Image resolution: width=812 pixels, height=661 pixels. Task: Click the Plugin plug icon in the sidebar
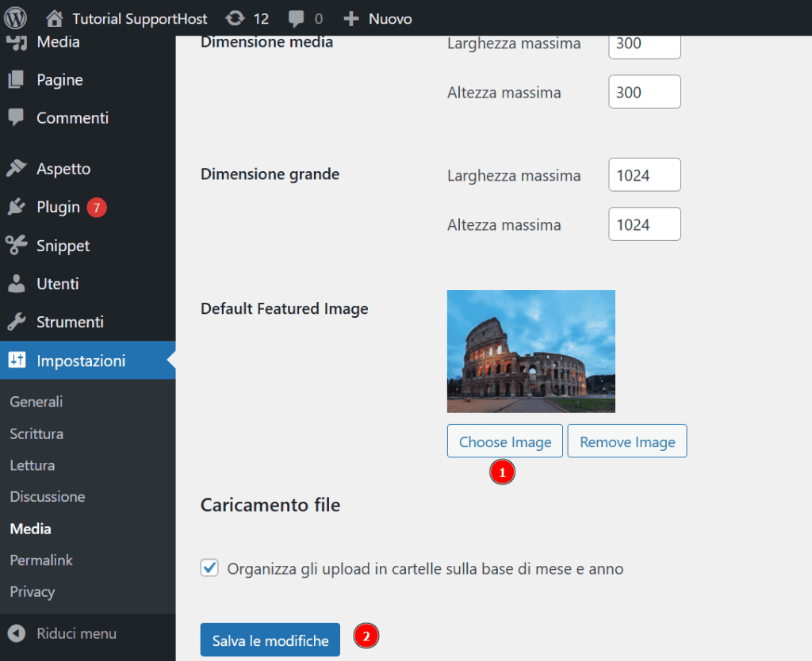[x=16, y=208]
